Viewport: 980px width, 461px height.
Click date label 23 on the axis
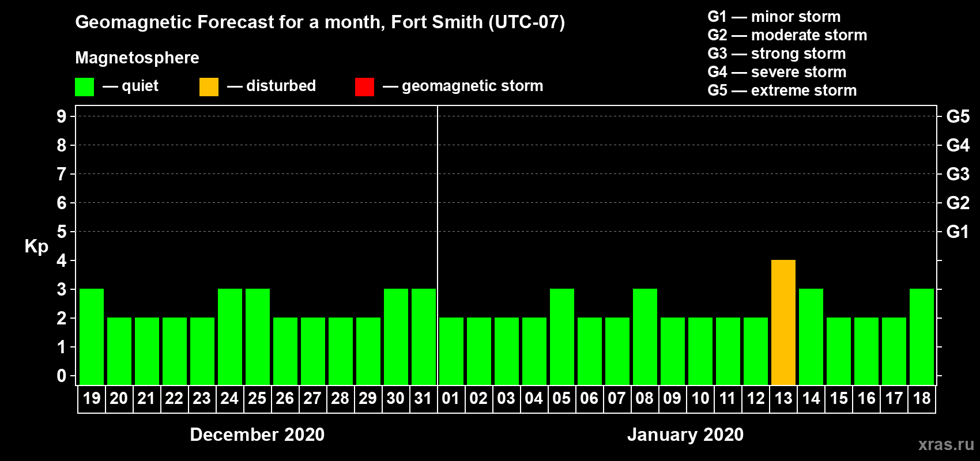(x=202, y=398)
